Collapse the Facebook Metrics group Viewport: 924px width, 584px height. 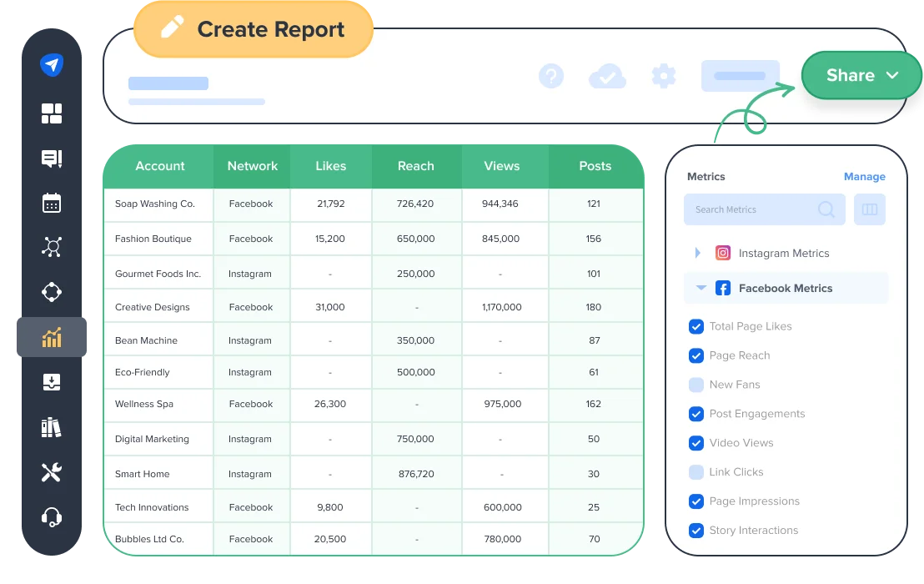coord(701,288)
